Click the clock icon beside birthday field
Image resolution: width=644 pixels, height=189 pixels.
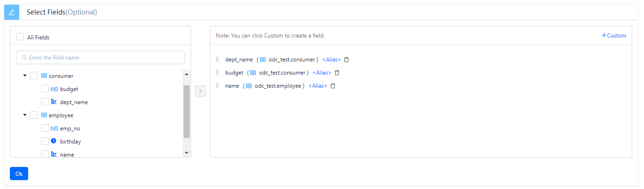click(54, 141)
